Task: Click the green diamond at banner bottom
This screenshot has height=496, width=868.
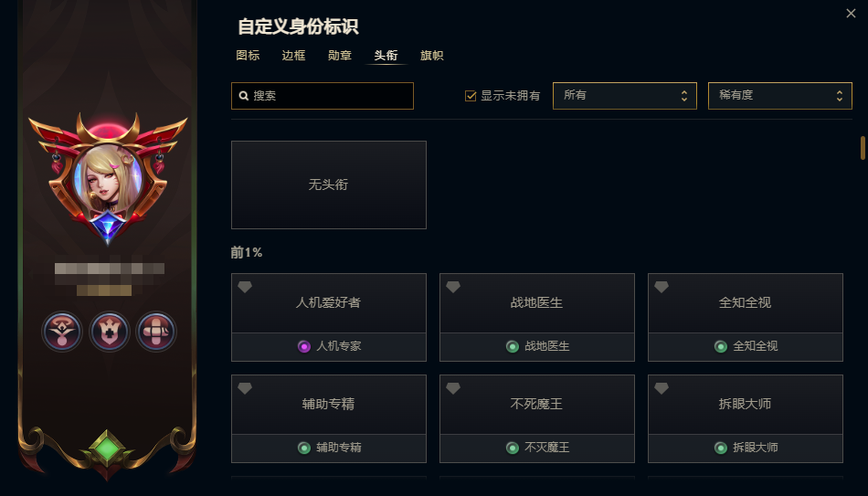Action: click(x=108, y=449)
